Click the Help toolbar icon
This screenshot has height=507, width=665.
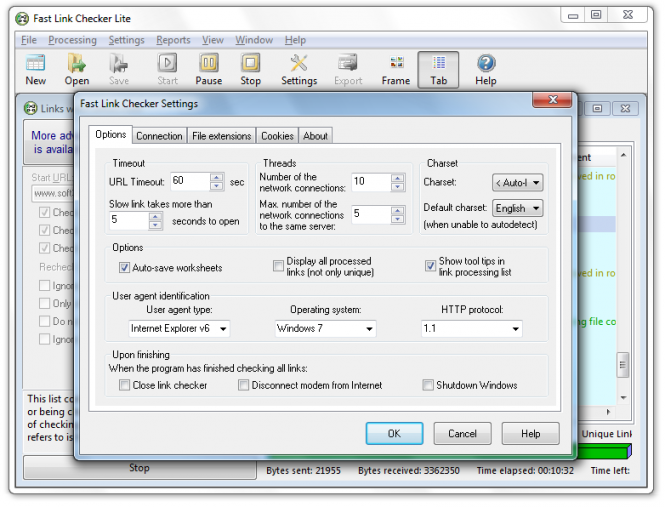(x=486, y=70)
